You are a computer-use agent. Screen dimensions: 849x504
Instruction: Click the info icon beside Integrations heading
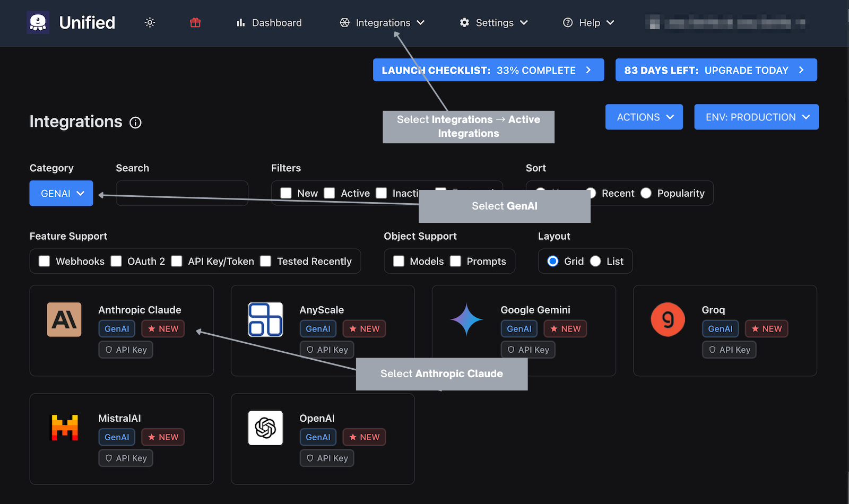click(x=136, y=123)
